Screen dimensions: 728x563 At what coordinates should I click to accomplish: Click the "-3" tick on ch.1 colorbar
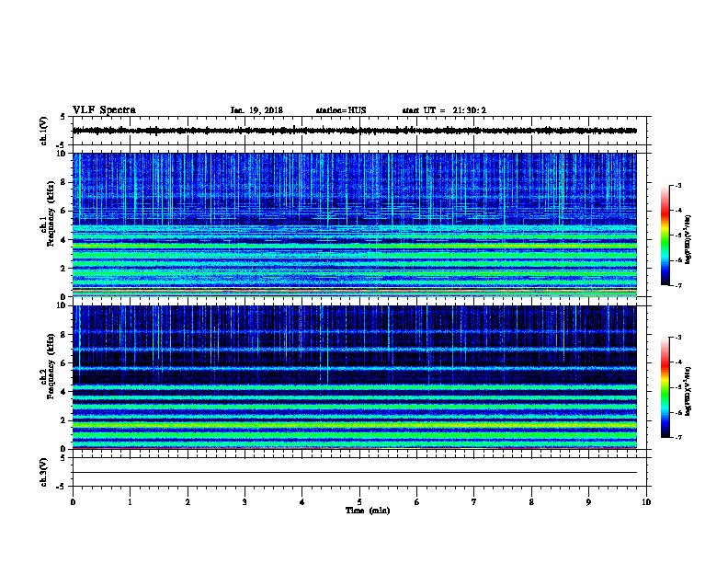click(677, 185)
